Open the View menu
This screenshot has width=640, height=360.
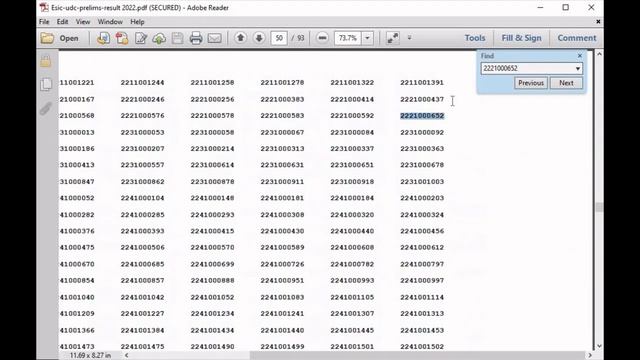[x=83, y=22]
